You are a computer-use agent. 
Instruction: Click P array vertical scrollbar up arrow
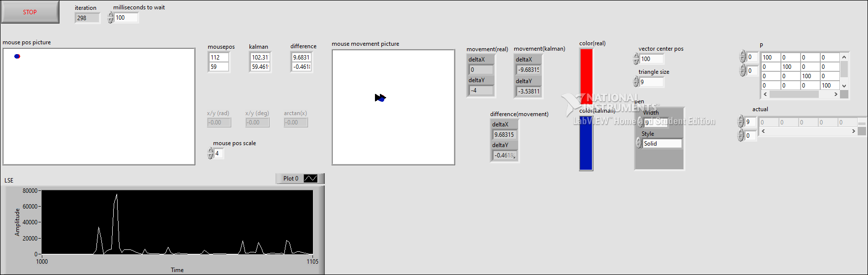[844, 57]
